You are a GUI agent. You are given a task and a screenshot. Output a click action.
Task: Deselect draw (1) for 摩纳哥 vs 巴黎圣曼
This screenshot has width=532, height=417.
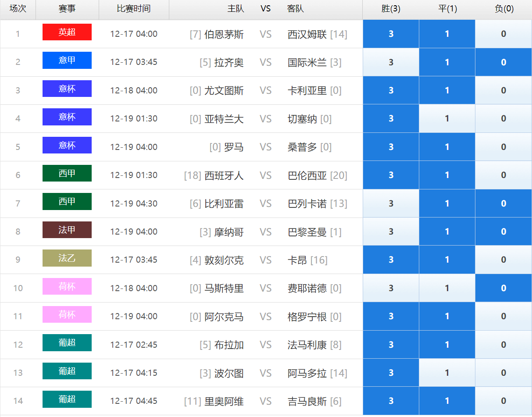pos(447,232)
